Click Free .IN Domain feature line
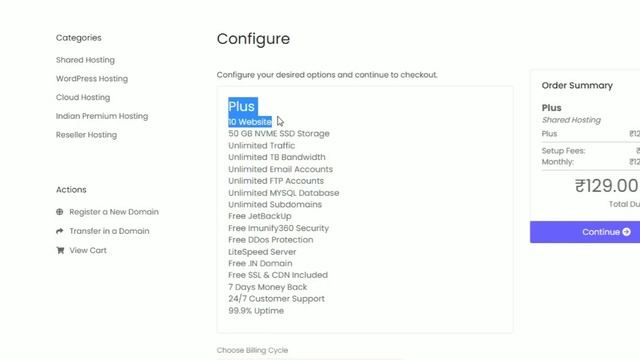 pyautogui.click(x=260, y=263)
